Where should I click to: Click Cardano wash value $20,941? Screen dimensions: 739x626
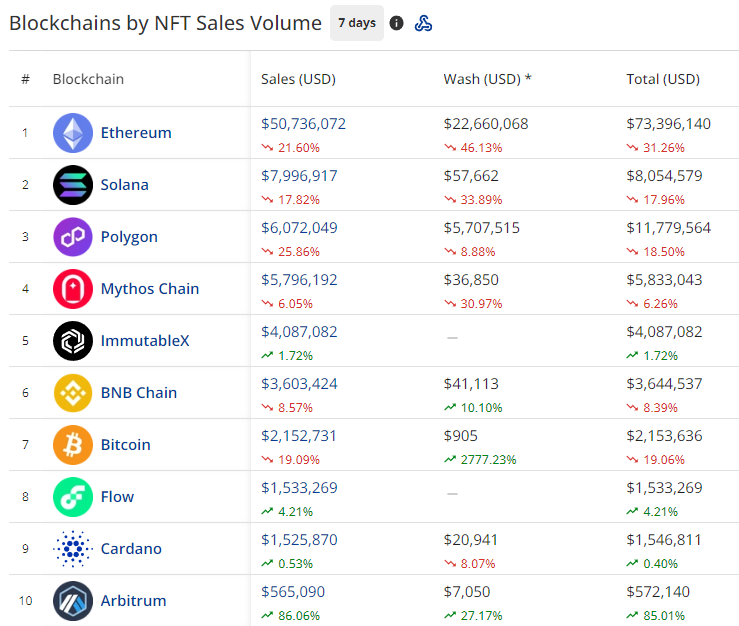[470, 540]
